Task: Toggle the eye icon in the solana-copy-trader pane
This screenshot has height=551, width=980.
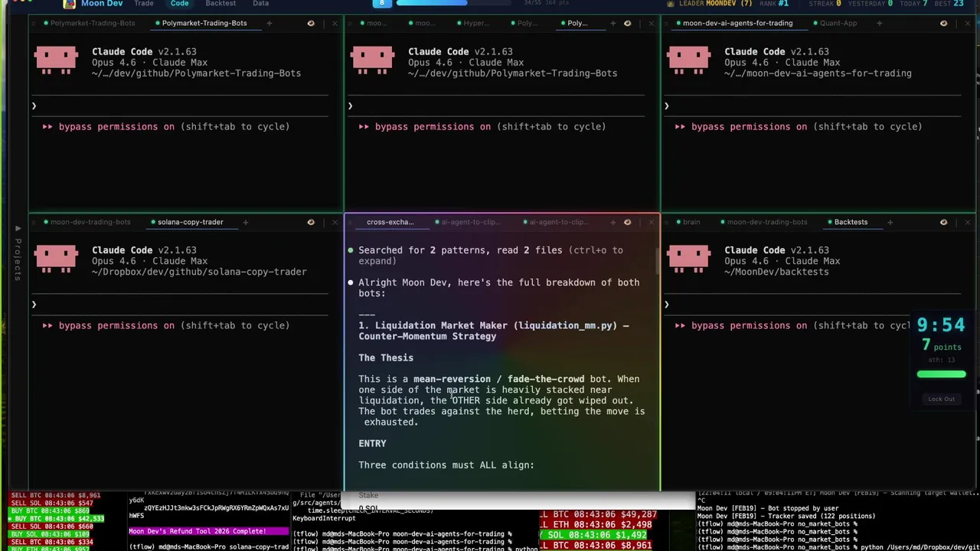Action: click(311, 222)
